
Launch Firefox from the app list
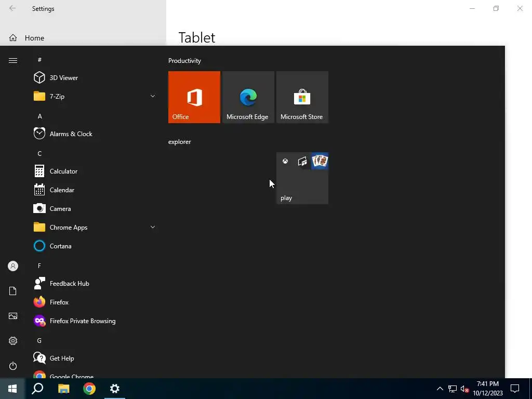(x=95, y=302)
